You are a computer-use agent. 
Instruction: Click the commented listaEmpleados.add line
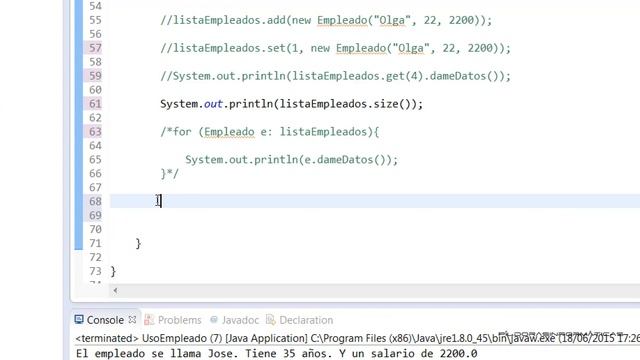(326, 20)
